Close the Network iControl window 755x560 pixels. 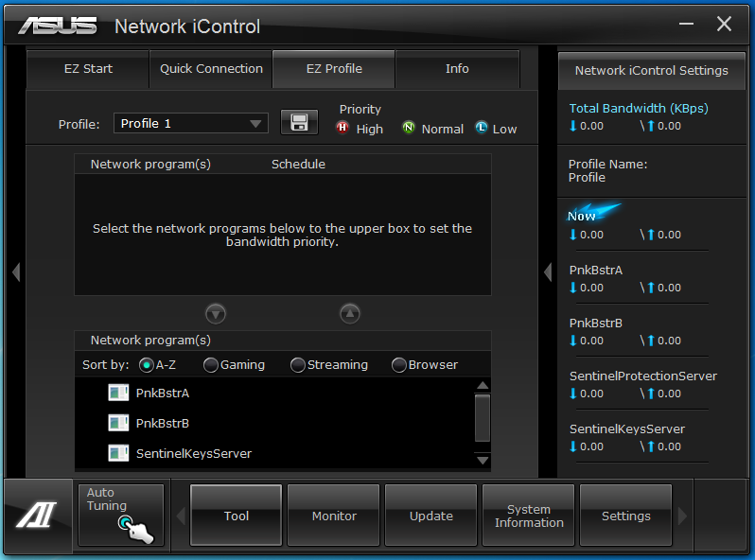click(724, 23)
